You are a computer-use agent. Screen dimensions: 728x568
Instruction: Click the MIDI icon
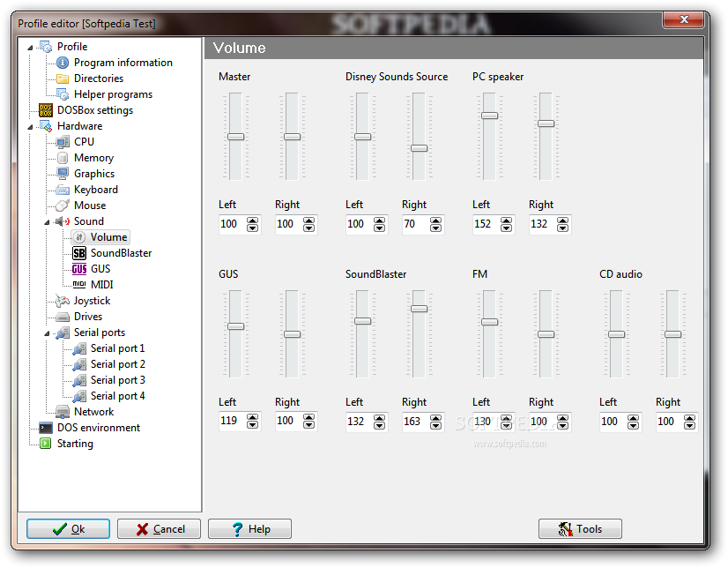(x=79, y=284)
